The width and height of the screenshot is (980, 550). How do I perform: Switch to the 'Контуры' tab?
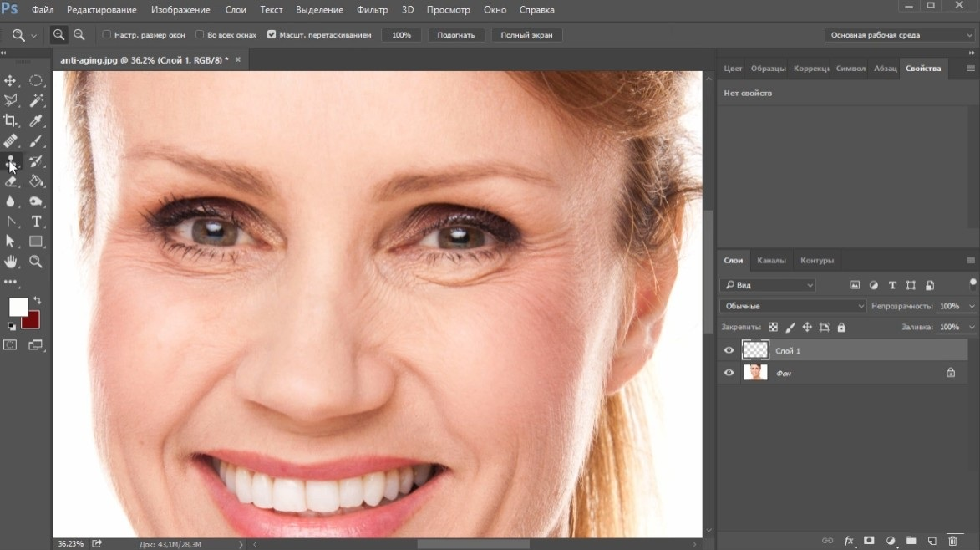click(817, 261)
